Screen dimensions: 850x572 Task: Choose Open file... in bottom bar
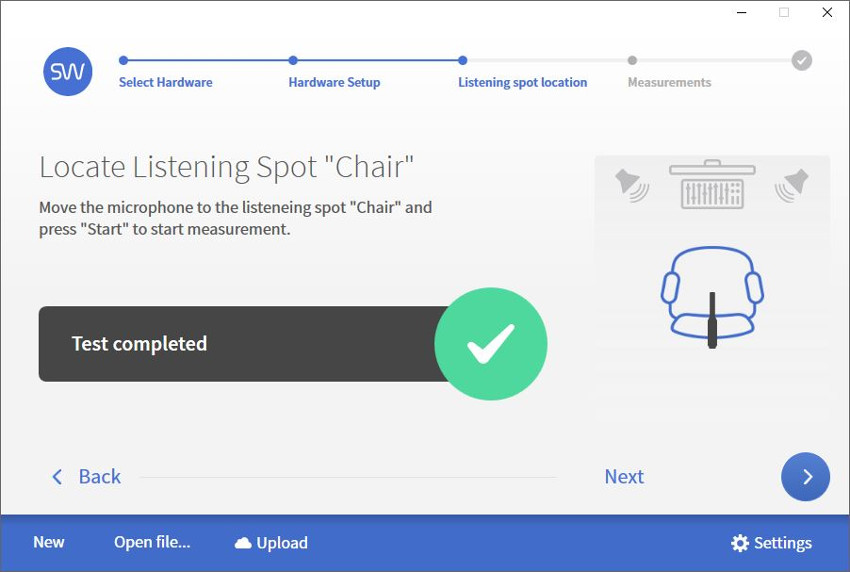click(x=152, y=542)
